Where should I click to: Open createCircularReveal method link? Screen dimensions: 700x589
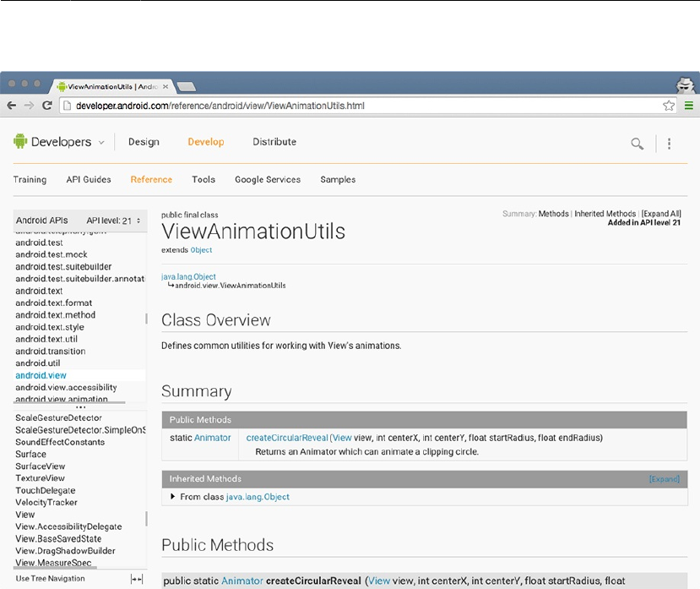point(287,438)
